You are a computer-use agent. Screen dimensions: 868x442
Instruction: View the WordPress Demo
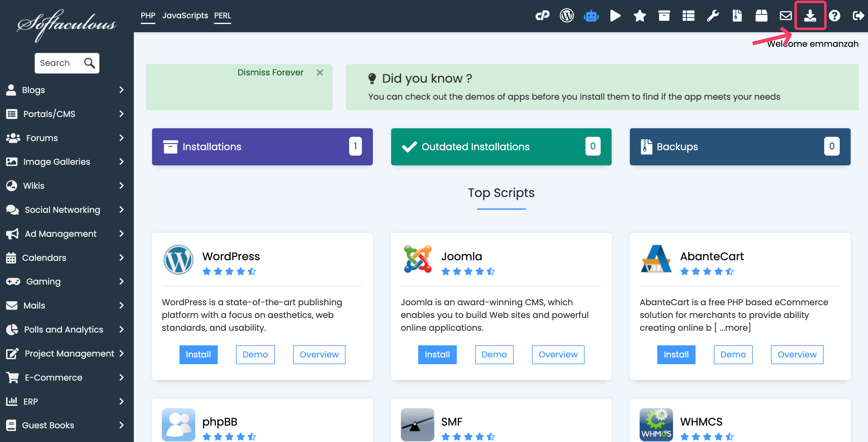[255, 354]
